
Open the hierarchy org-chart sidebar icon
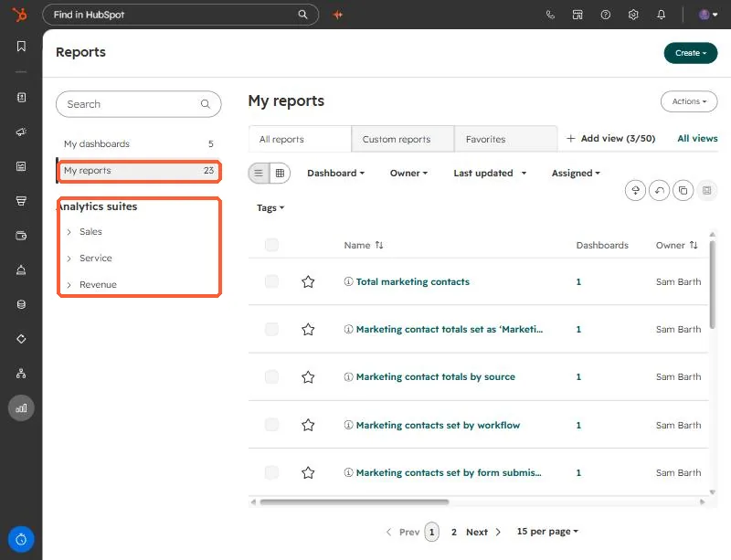tap(21, 374)
